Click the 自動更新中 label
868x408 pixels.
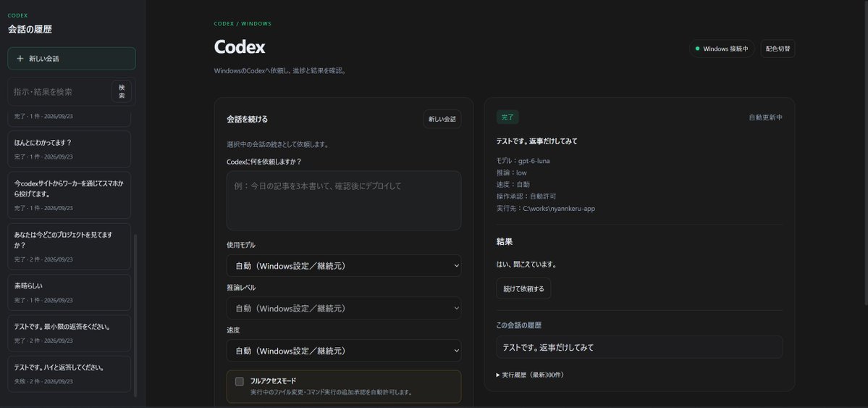coord(765,117)
